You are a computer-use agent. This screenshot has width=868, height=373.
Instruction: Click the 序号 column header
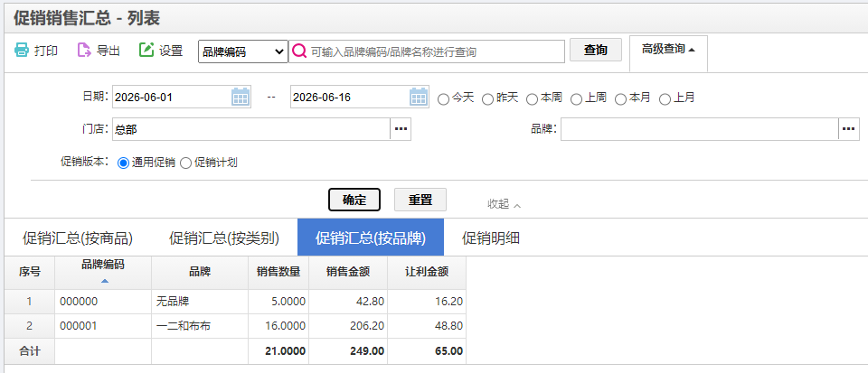(x=29, y=272)
